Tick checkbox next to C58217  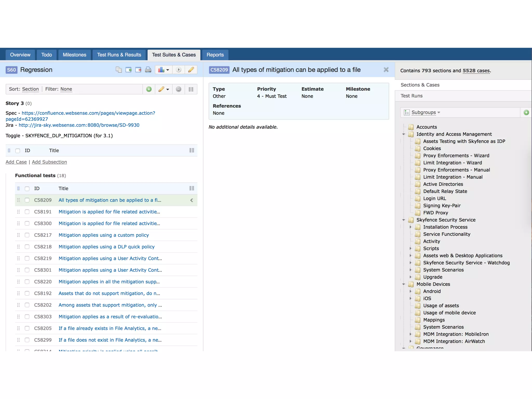click(27, 235)
